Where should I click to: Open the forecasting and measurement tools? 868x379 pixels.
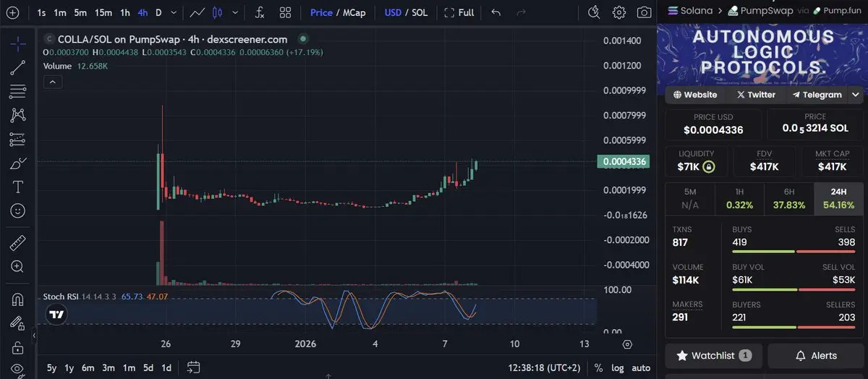coord(18,139)
